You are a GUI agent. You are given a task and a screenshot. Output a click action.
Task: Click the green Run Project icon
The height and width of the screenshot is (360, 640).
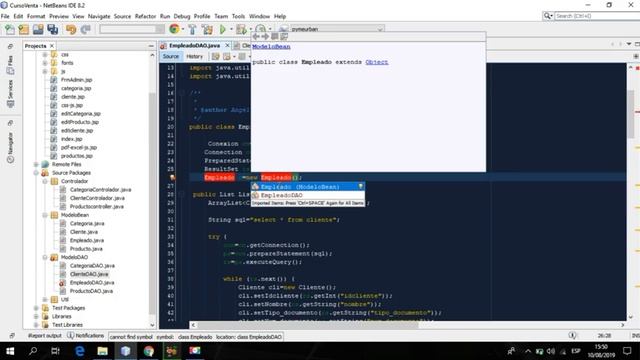[x=223, y=29]
